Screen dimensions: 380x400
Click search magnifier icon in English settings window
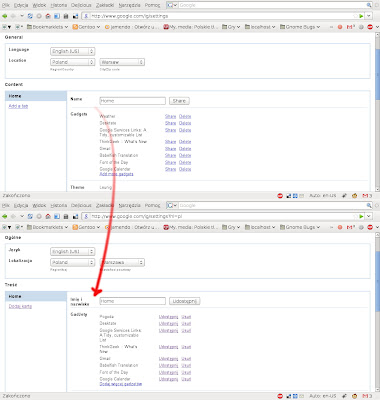[x=369, y=5]
